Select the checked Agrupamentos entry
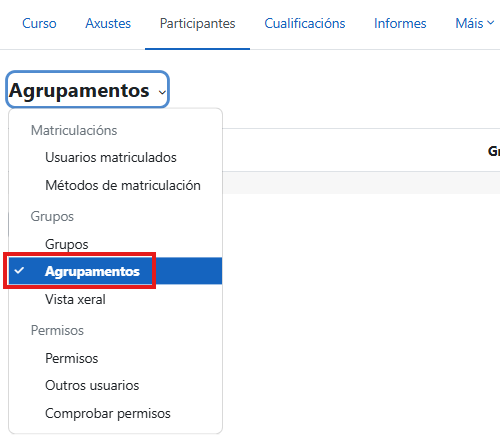Screen dimensions: 500x435 (x=115, y=271)
